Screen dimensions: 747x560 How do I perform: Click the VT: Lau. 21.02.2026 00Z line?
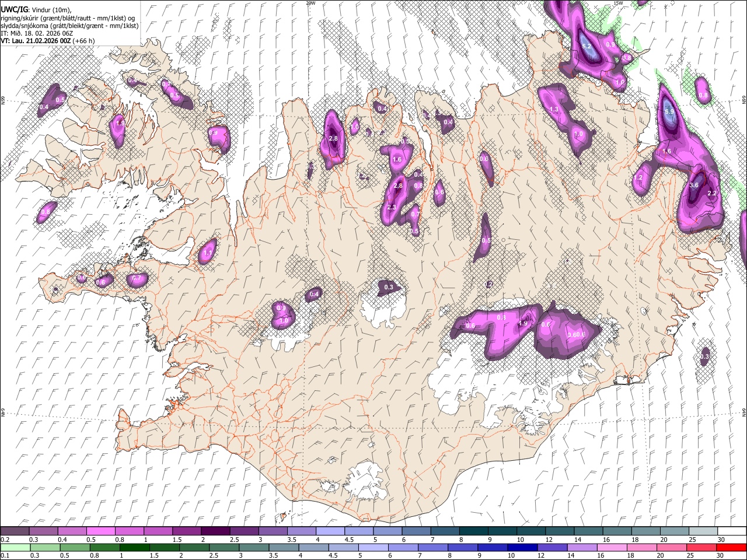48,41
